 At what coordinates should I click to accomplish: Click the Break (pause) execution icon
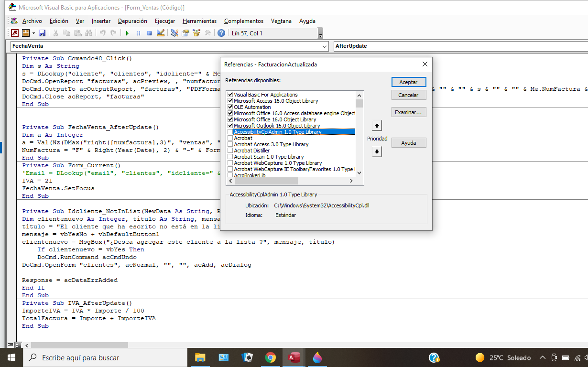[138, 33]
